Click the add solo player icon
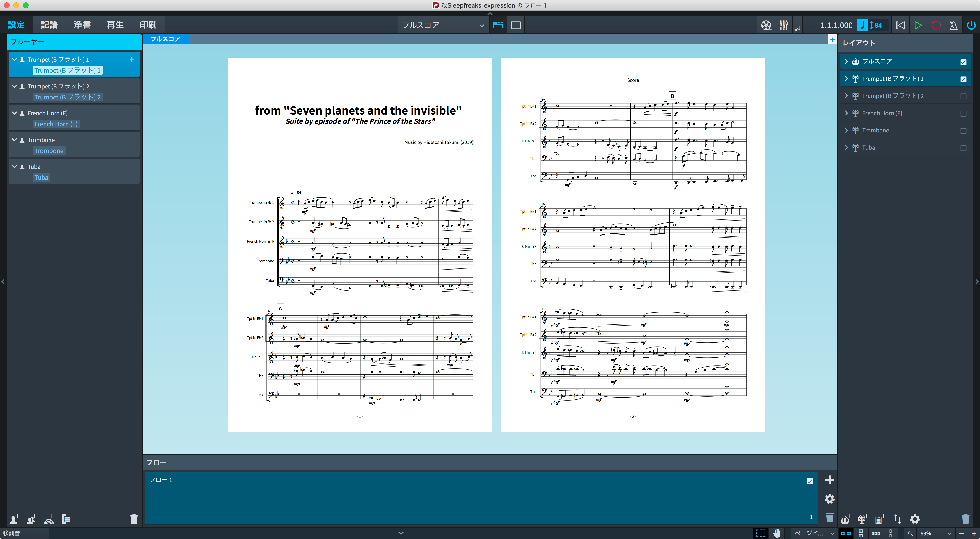 pyautogui.click(x=14, y=519)
